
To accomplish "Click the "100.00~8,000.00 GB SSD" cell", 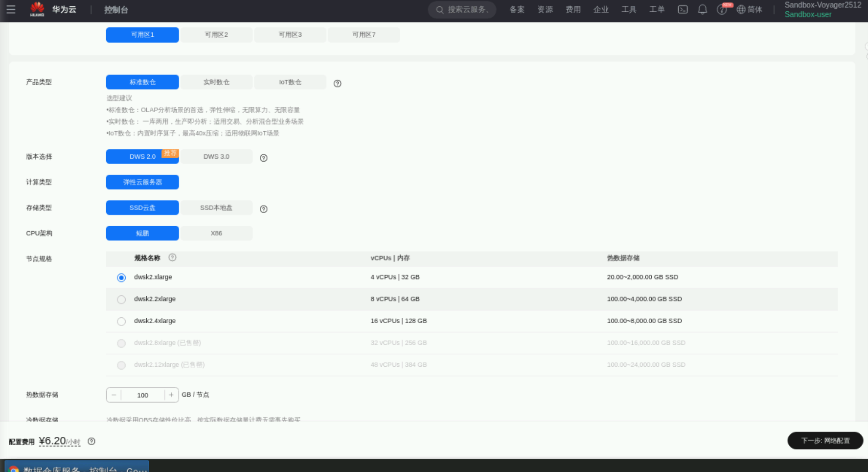I will (644, 321).
